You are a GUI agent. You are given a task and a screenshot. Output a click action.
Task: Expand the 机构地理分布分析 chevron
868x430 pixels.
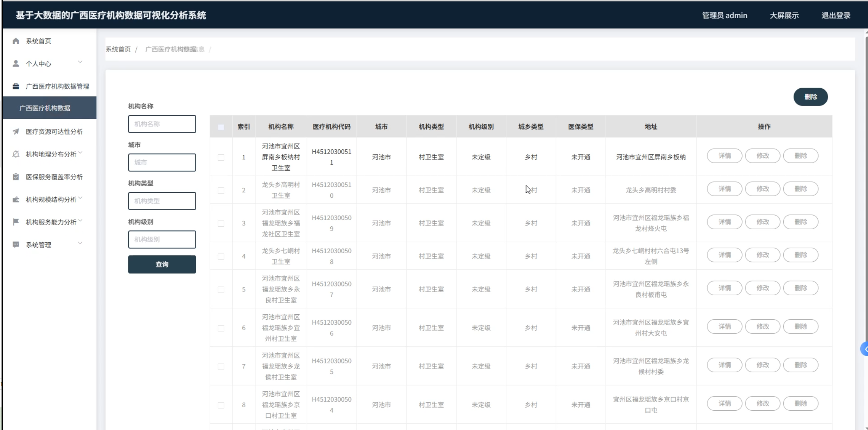pos(80,153)
